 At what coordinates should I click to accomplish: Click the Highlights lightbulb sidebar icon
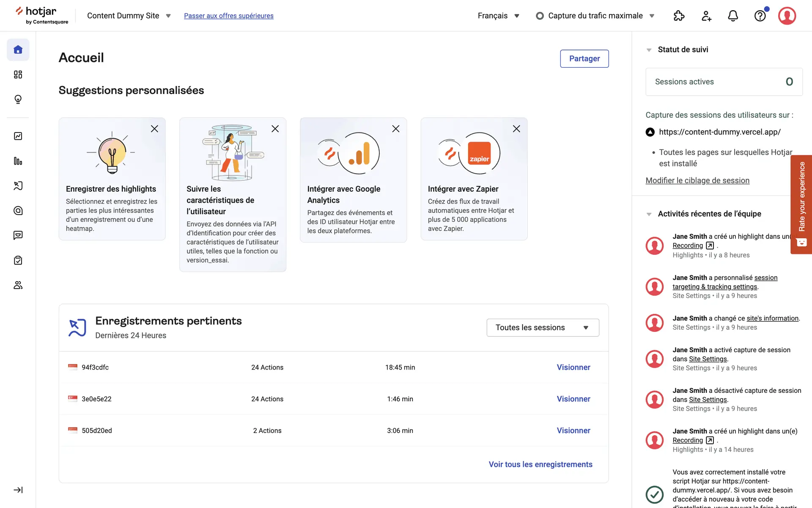(x=18, y=99)
